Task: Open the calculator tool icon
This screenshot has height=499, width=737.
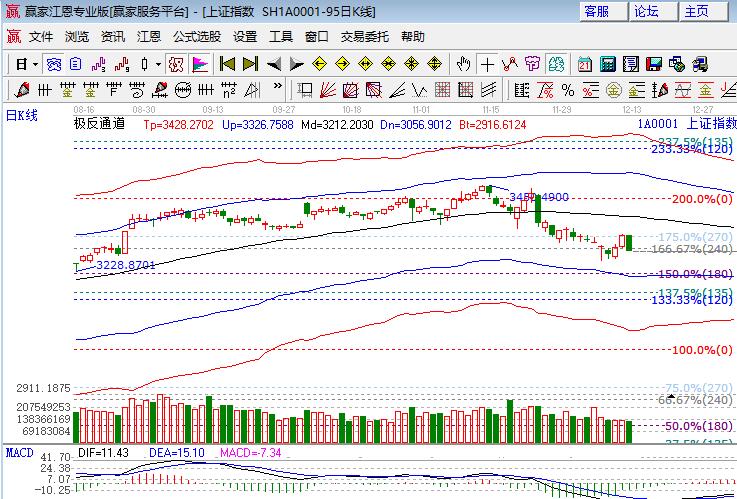Action: pos(607,64)
